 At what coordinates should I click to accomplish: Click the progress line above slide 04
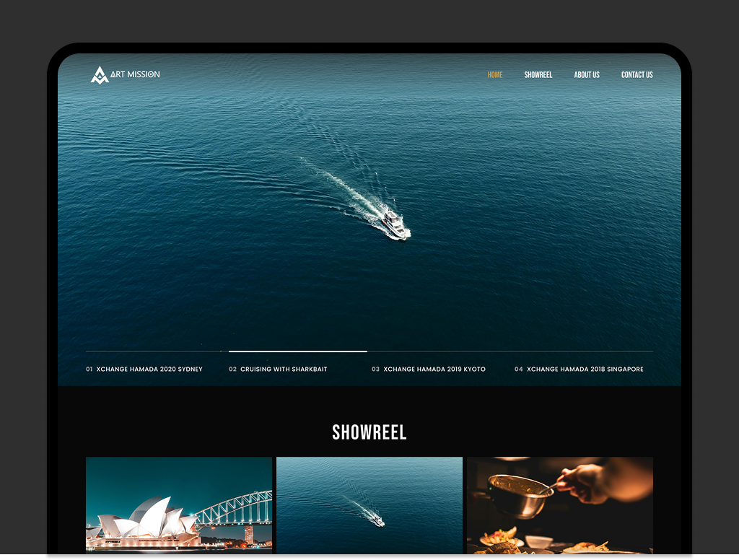coord(583,351)
